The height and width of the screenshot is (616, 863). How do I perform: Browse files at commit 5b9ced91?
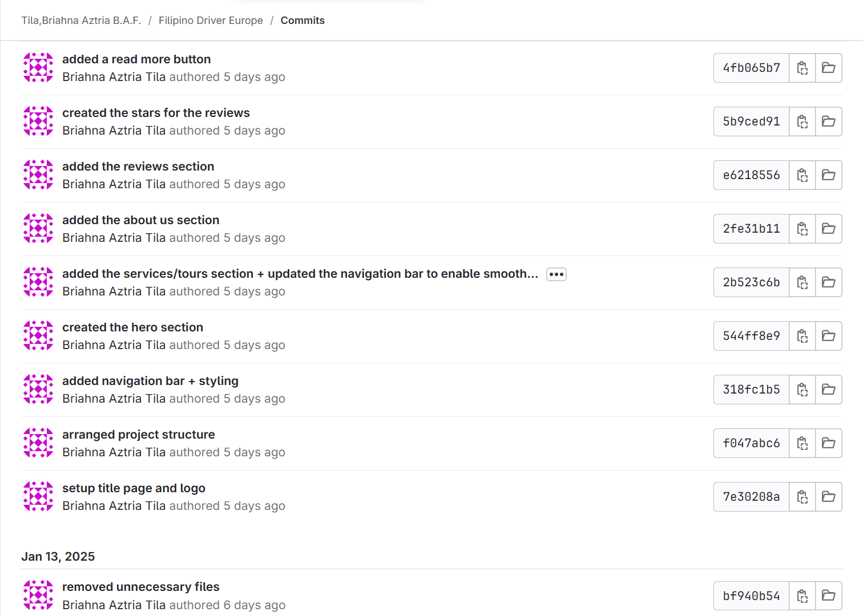pyautogui.click(x=828, y=121)
